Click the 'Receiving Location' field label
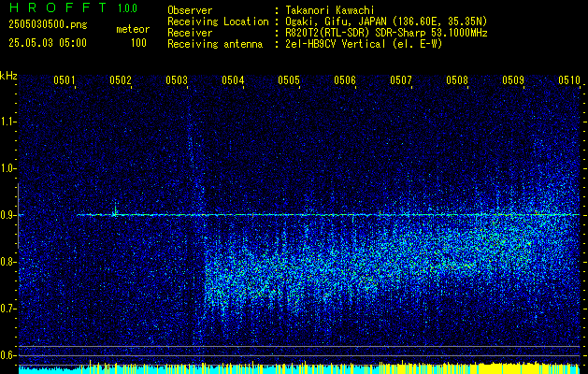Screen dimensions: 588x374 pyautogui.click(x=218, y=22)
